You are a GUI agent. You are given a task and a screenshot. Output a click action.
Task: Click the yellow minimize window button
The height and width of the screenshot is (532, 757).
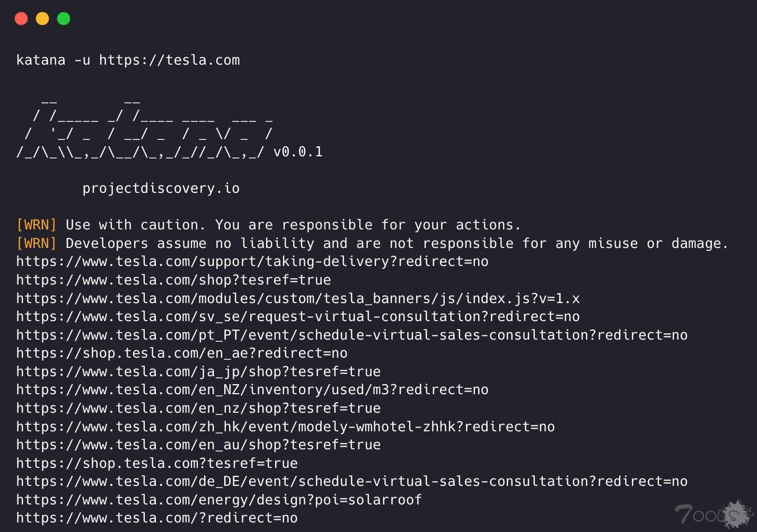[42, 19]
